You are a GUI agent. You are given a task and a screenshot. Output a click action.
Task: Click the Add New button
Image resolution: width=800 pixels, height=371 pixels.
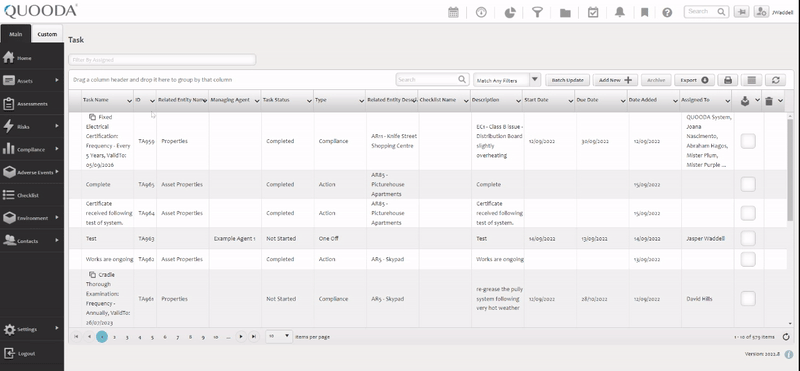click(x=615, y=80)
